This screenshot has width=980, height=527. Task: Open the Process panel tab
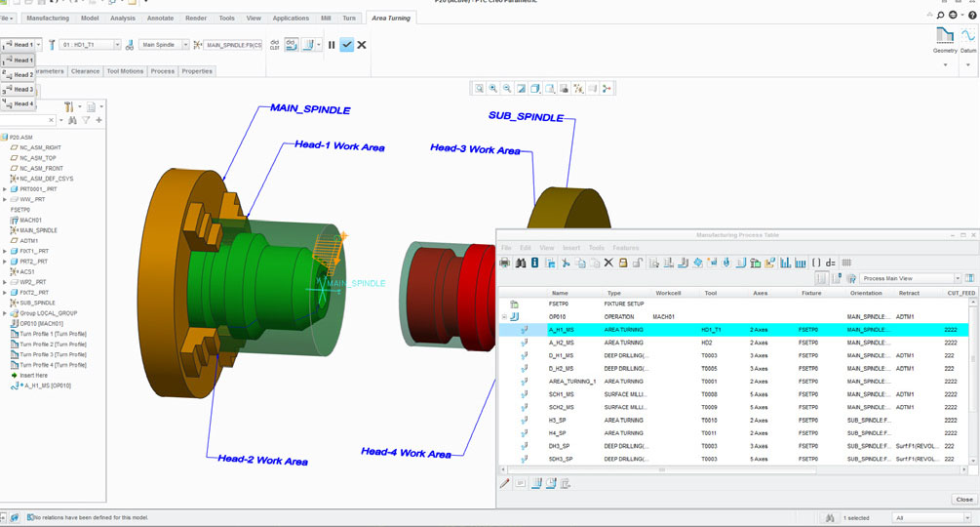(163, 71)
